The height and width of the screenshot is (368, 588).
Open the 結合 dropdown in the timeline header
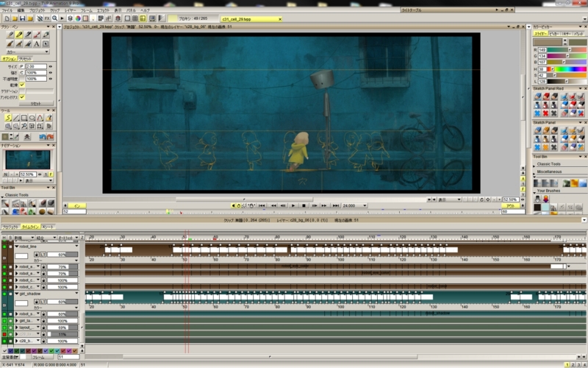(x=46, y=238)
